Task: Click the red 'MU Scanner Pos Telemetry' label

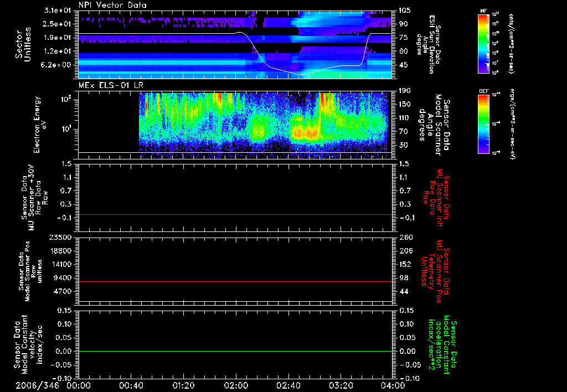Action: tap(435, 271)
